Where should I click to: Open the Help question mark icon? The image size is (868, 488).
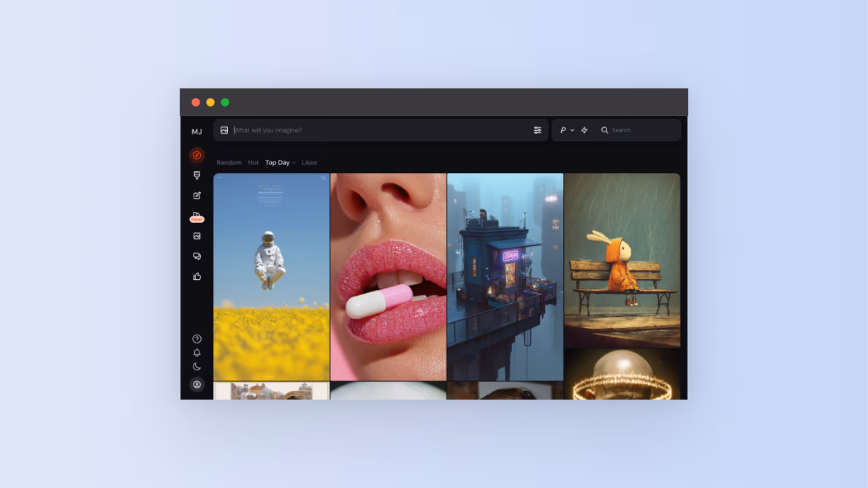click(x=197, y=339)
